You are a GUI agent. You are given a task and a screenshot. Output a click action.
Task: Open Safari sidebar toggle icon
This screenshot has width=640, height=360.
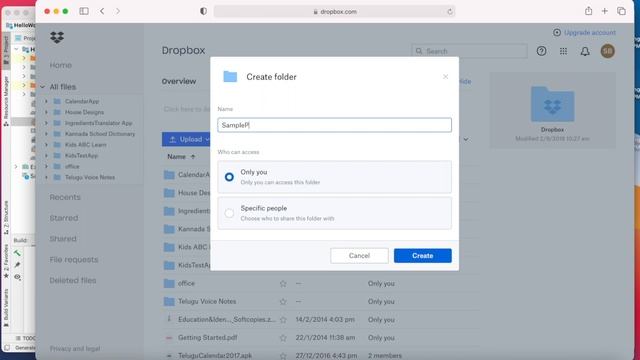pos(84,11)
